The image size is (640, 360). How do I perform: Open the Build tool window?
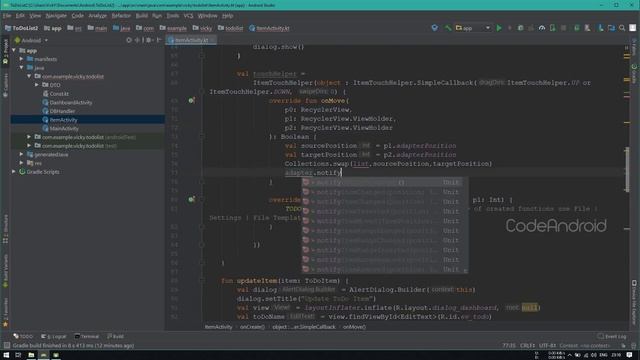pos(115,336)
